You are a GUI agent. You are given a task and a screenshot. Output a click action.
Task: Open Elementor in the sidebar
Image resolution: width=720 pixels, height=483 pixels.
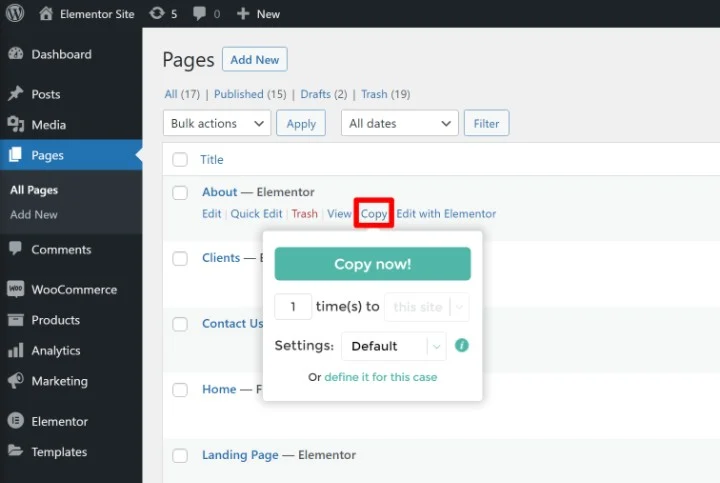click(x=59, y=421)
